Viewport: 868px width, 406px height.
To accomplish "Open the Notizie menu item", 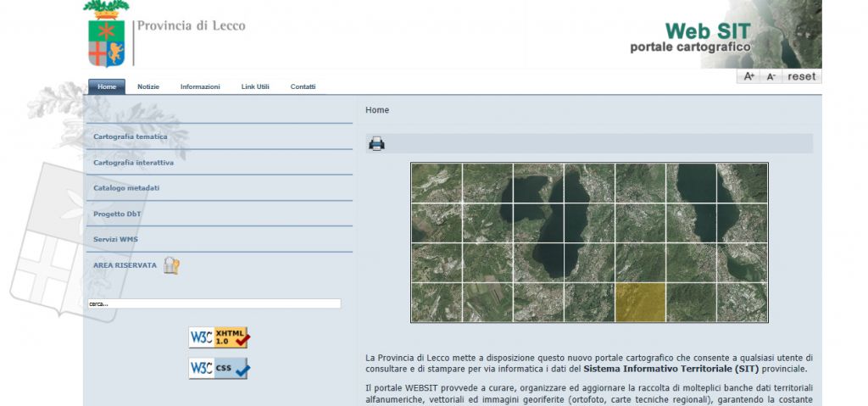I will [x=148, y=86].
